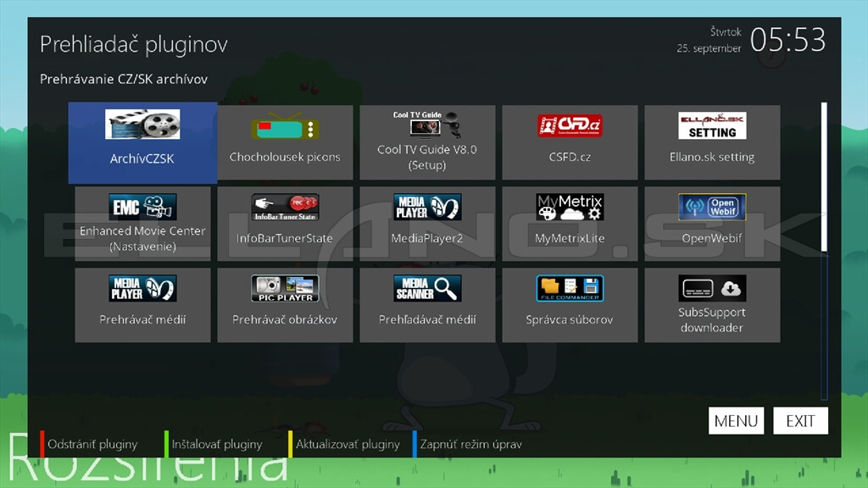Click the Prehliadač pluginov title
Viewport: 868px width, 488px height.
click(133, 44)
